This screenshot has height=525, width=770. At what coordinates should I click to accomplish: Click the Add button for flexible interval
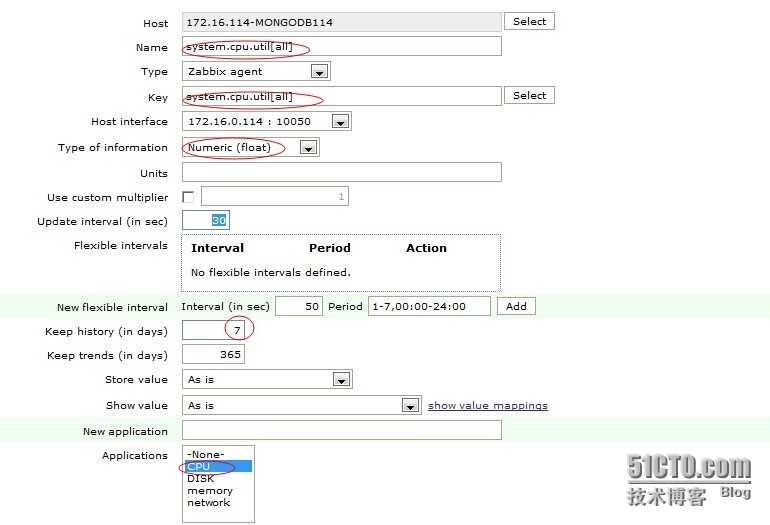(516, 306)
